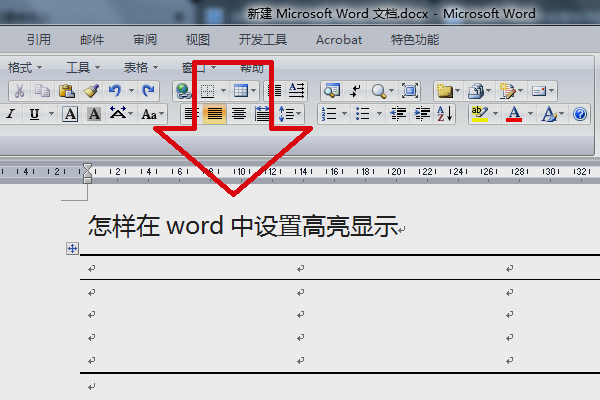Open the Borders dropdown arrow
This screenshot has width=600, height=400.
click(223, 91)
